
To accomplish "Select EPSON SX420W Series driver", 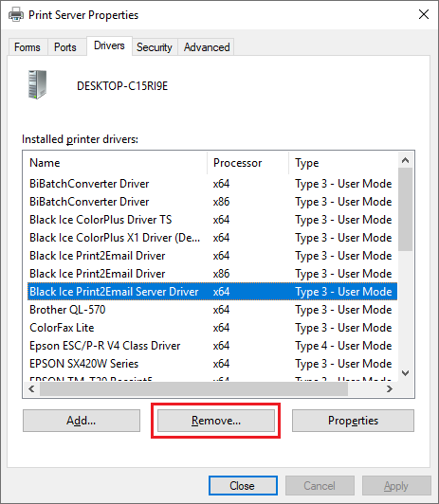I will click(x=212, y=364).
